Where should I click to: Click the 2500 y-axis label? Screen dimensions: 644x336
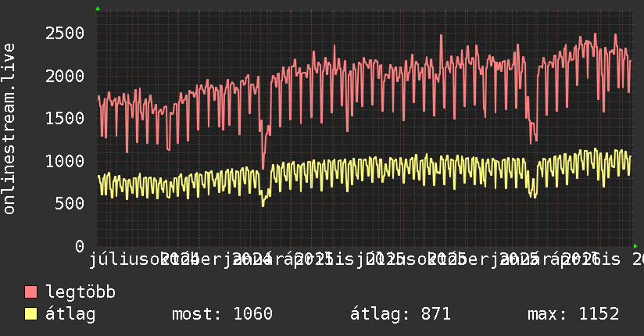pyautogui.click(x=65, y=34)
